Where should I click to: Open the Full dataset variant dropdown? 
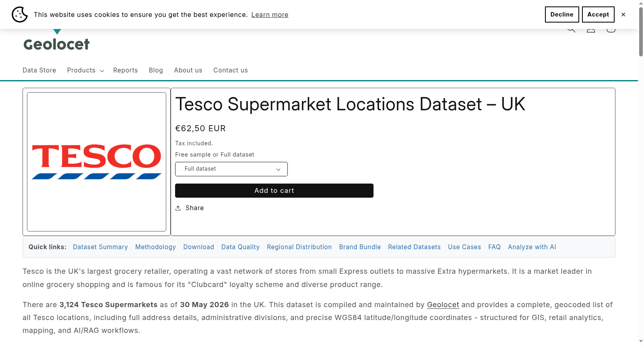point(231,169)
